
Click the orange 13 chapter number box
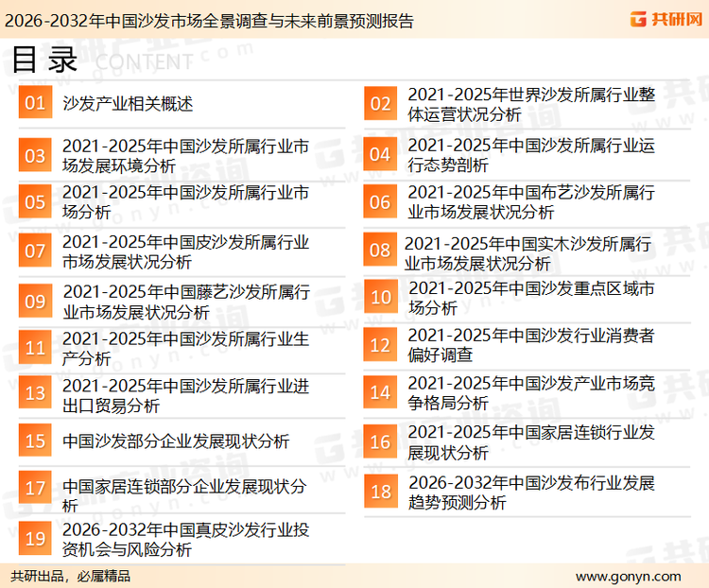[35, 392]
